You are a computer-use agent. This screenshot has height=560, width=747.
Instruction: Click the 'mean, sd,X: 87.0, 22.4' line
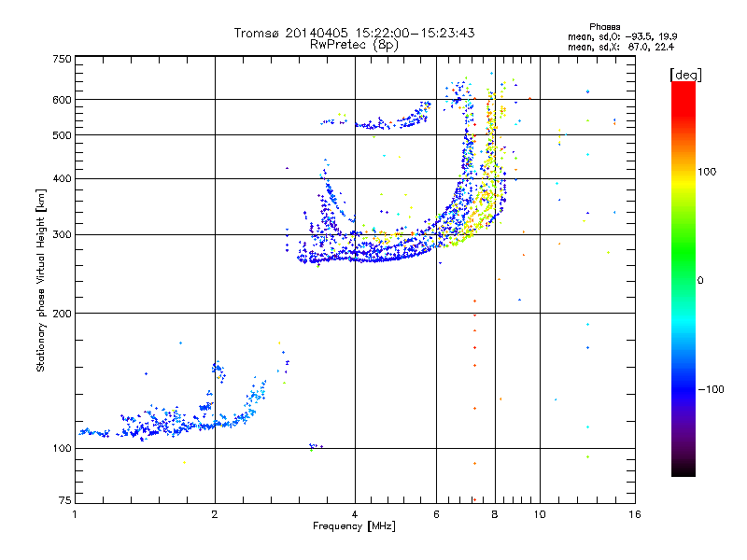(621, 48)
